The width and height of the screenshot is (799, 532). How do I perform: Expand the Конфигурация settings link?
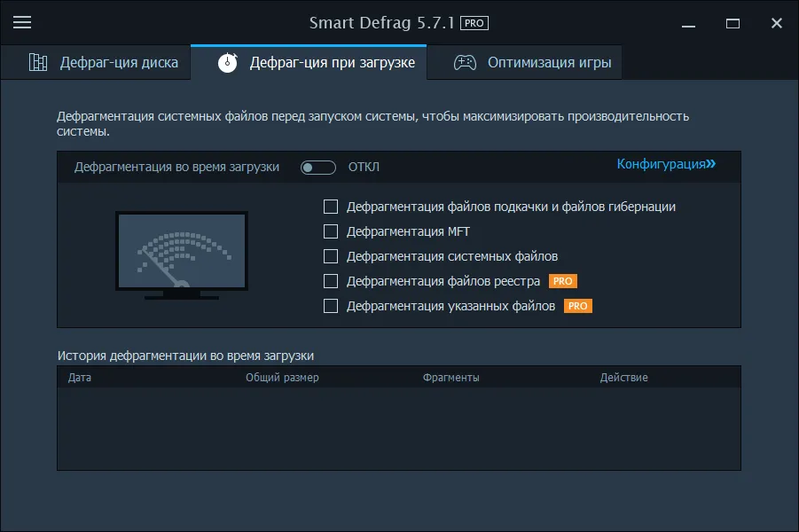[x=666, y=164]
